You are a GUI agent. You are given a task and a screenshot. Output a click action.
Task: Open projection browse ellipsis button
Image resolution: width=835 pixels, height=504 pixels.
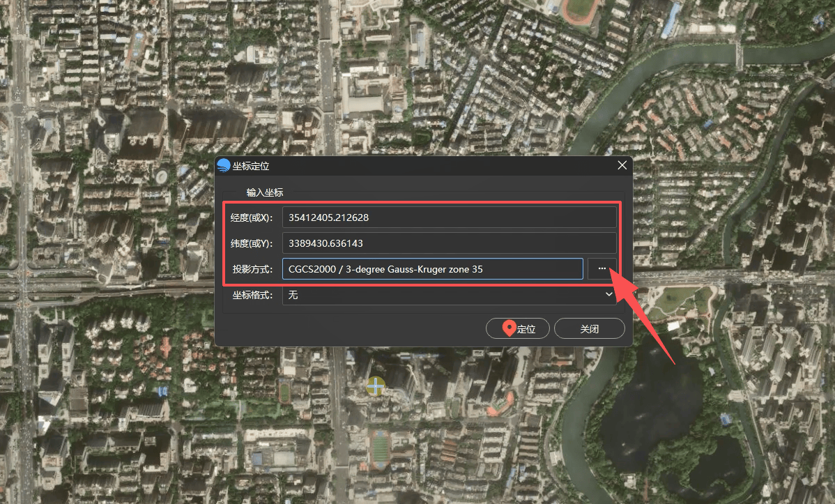coord(602,269)
